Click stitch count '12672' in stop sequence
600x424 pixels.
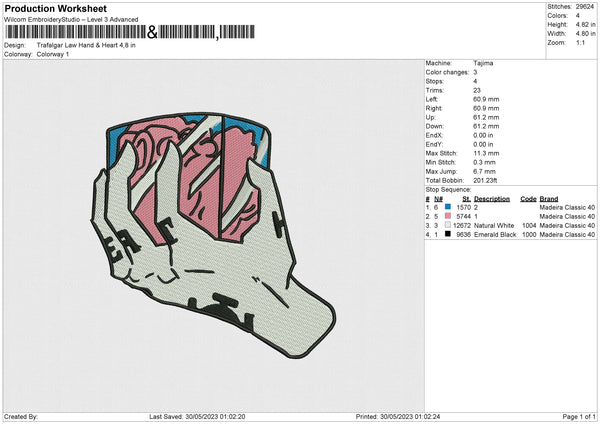(462, 225)
